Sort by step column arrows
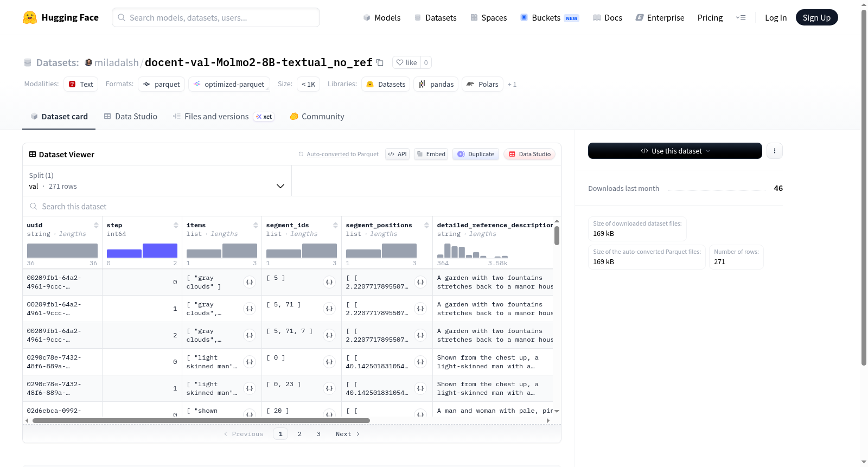This screenshot has width=868, height=467. (x=176, y=225)
